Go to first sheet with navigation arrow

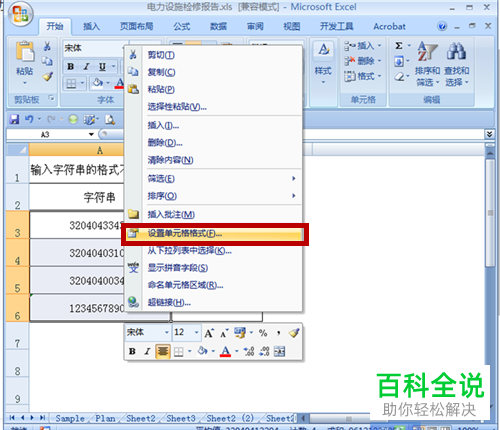(x=12, y=418)
